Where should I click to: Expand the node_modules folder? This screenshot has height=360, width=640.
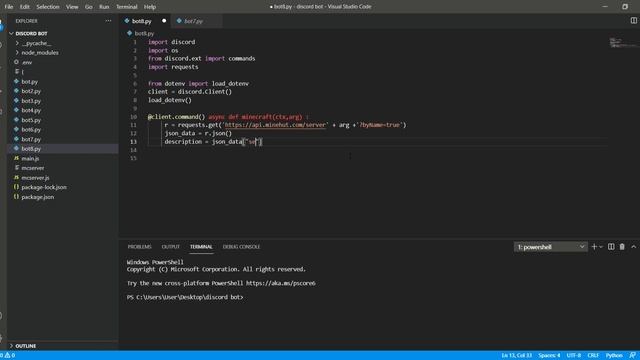coord(40,53)
